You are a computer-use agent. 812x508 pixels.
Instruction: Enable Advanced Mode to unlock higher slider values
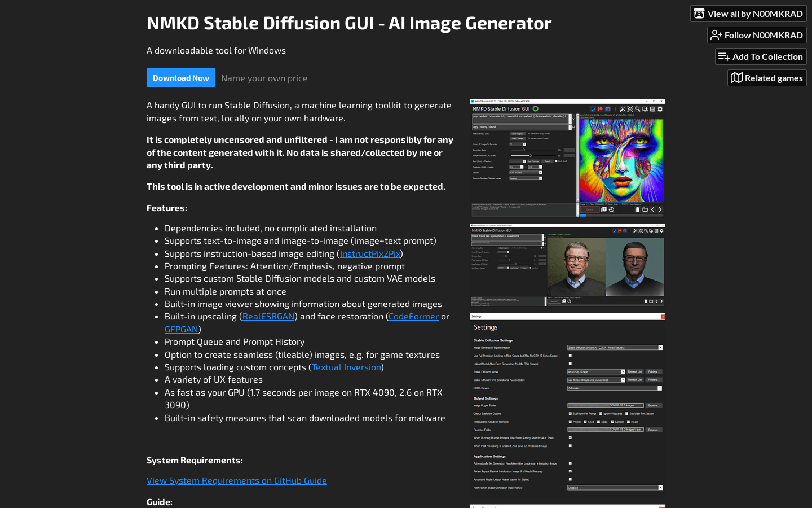(x=570, y=479)
